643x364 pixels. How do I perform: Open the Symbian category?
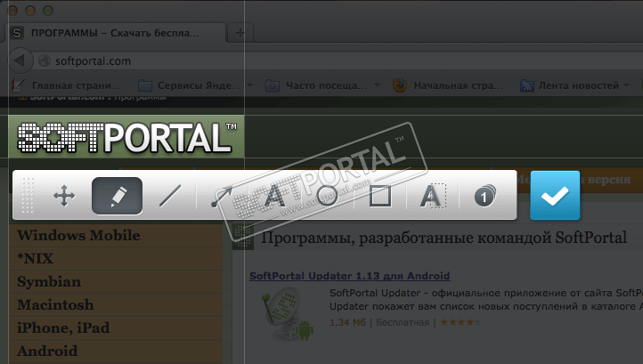pos(116,281)
